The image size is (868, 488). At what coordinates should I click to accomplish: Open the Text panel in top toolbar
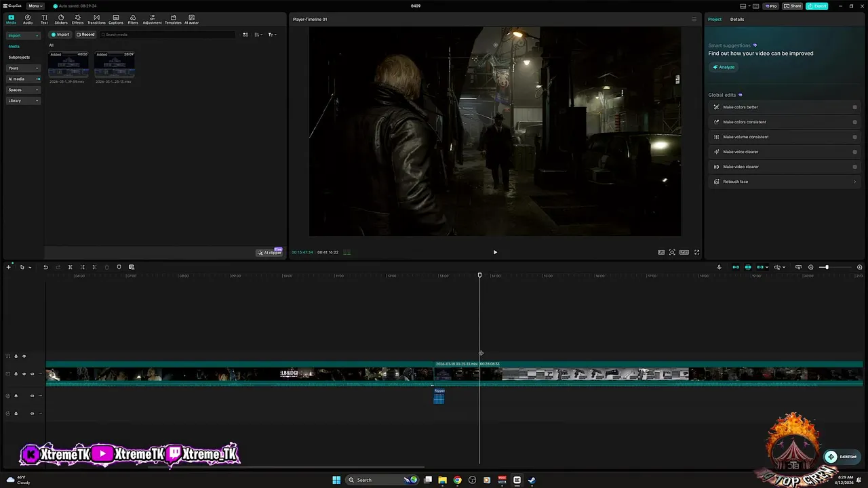(x=44, y=19)
